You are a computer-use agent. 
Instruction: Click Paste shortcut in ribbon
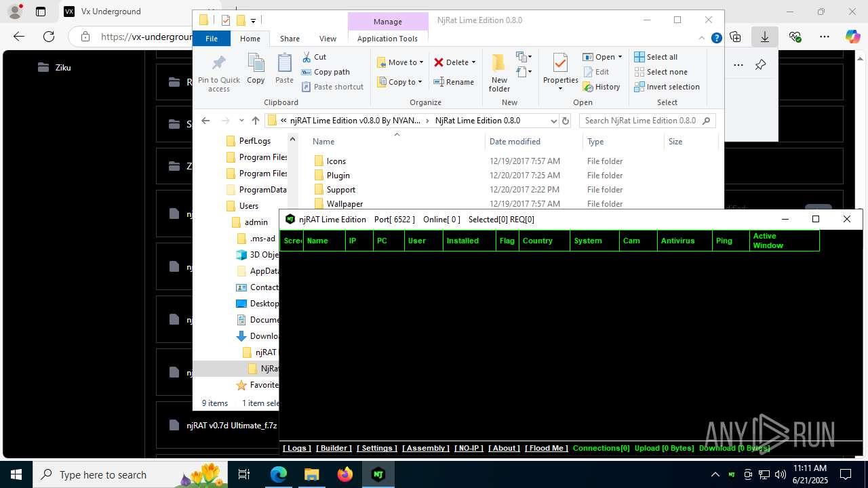tap(332, 87)
